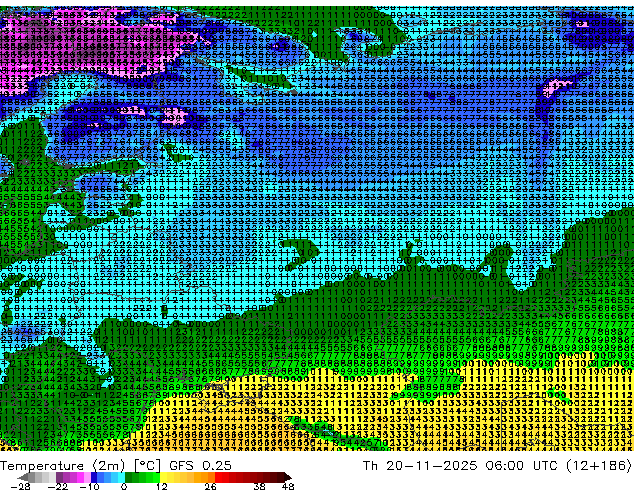This screenshot has width=634, height=490.
Task: Click the "[°C]" unit label
Action: click(147, 466)
